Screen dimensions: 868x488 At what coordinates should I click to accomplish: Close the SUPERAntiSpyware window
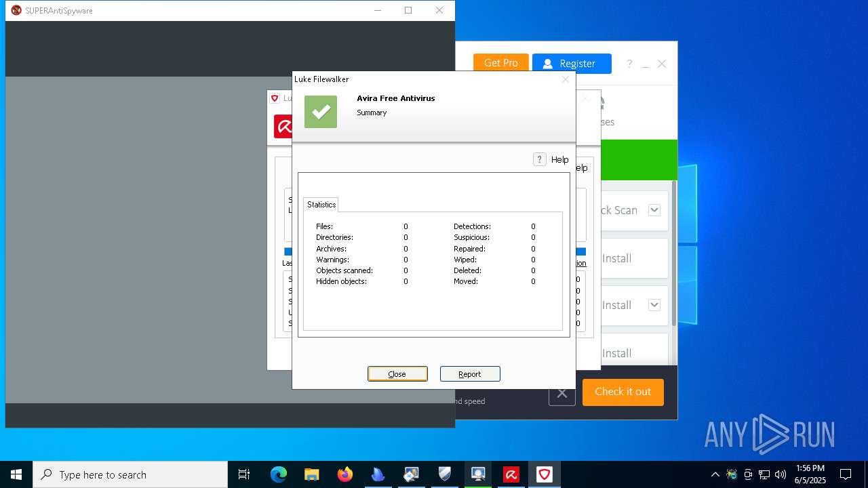click(x=439, y=10)
